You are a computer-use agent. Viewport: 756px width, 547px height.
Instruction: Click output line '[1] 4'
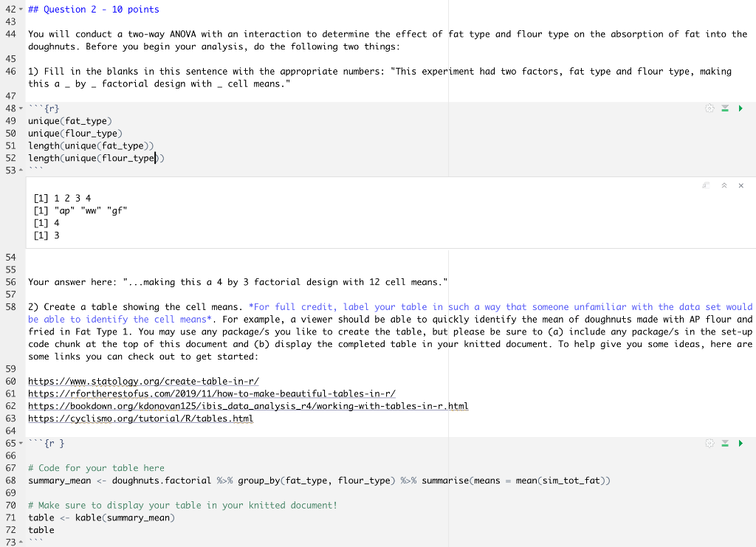pos(47,223)
